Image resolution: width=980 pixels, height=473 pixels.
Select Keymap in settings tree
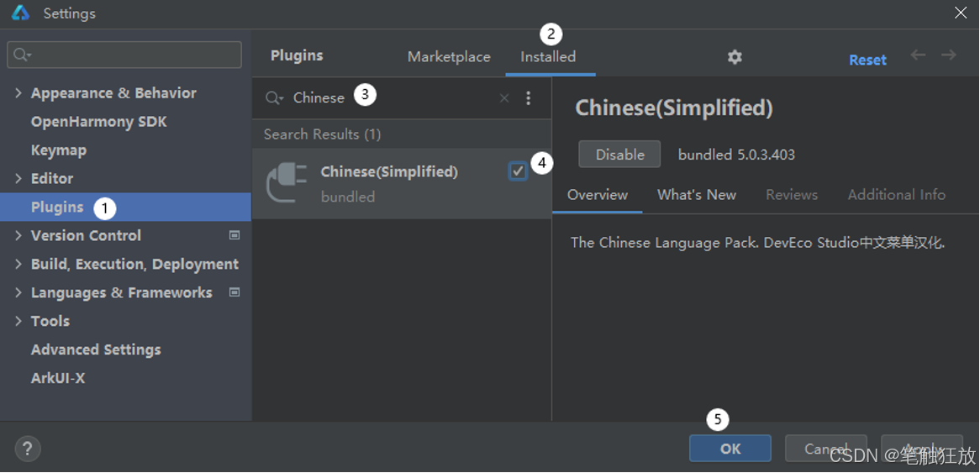(x=59, y=150)
